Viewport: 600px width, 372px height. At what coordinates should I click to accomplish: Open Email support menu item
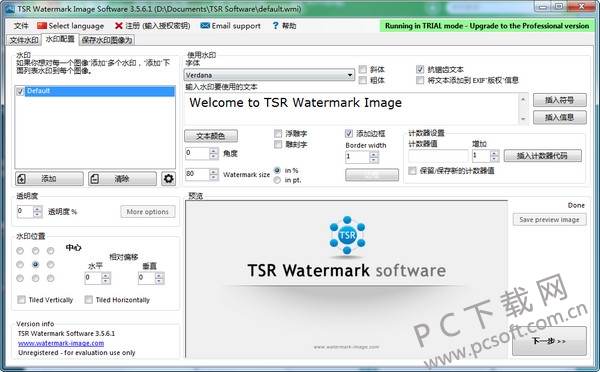(x=231, y=26)
